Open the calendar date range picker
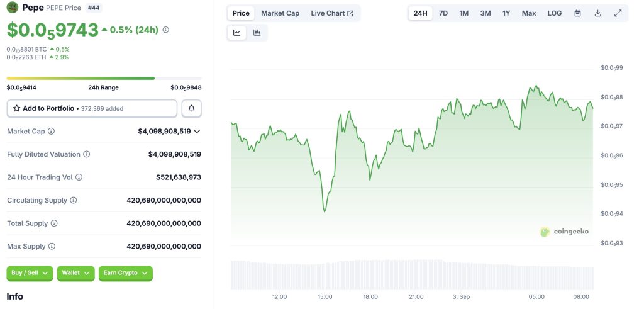Viewport: 644px width, 309px height. coord(577,13)
